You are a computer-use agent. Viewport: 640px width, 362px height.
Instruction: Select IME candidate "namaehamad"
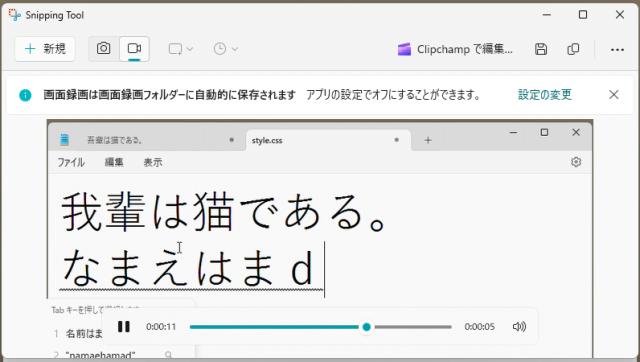(100, 355)
